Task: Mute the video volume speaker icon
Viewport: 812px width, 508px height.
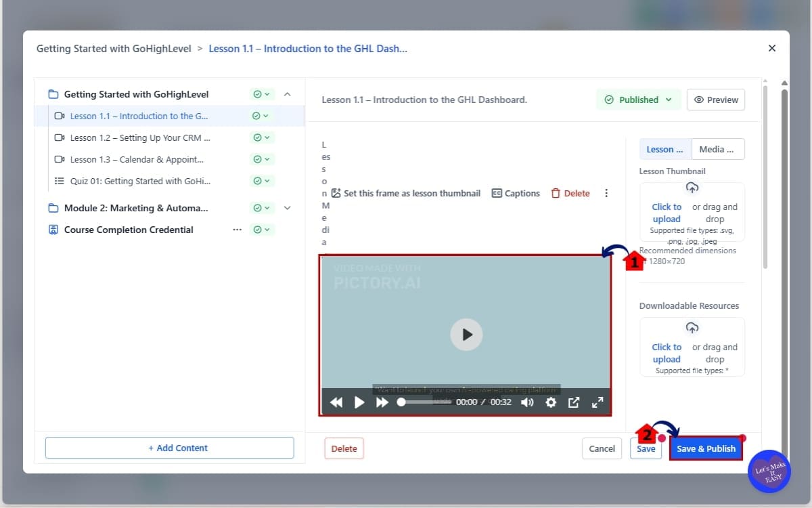Action: point(526,402)
